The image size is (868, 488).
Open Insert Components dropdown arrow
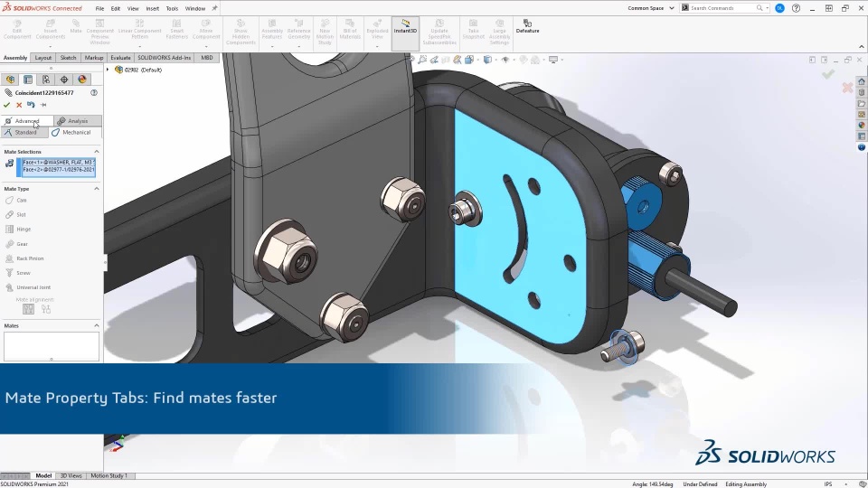click(51, 46)
